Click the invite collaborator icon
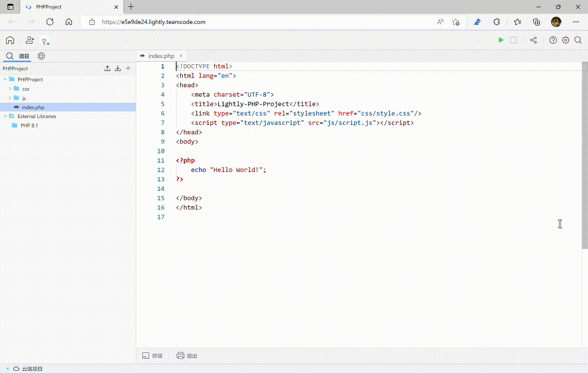Screen dimensions: 588x373 [x=30, y=40]
